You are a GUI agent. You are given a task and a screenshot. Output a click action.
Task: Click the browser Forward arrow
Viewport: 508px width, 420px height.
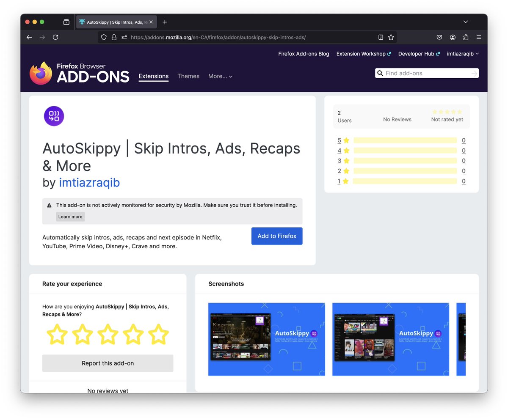point(42,37)
